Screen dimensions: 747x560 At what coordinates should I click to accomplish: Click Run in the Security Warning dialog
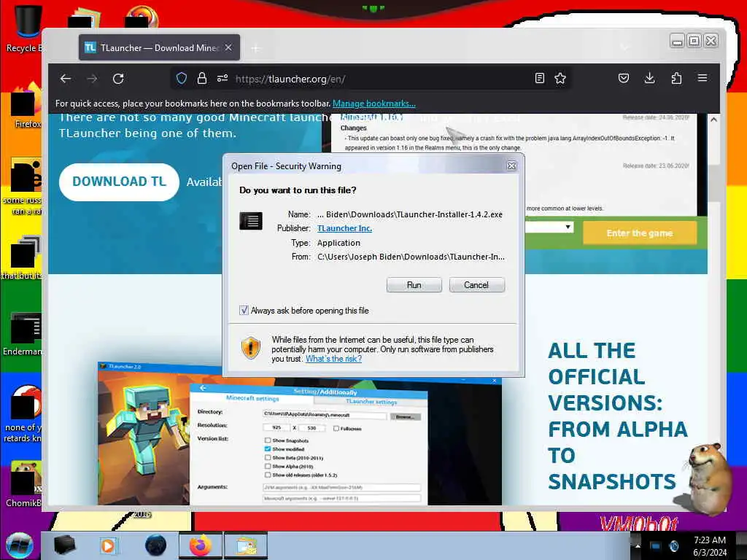(x=414, y=285)
